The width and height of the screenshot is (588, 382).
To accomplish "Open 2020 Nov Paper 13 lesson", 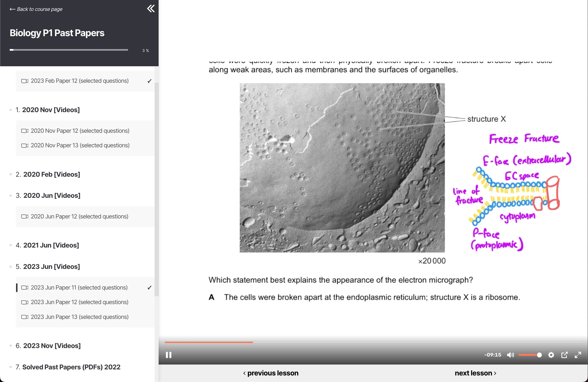I will click(x=80, y=145).
